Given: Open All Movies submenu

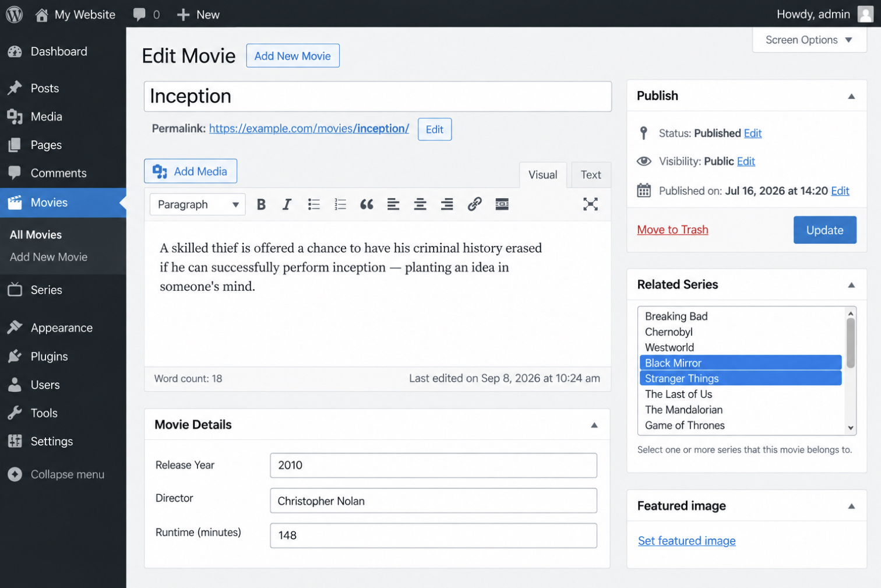Looking at the screenshot, I should tap(36, 235).
